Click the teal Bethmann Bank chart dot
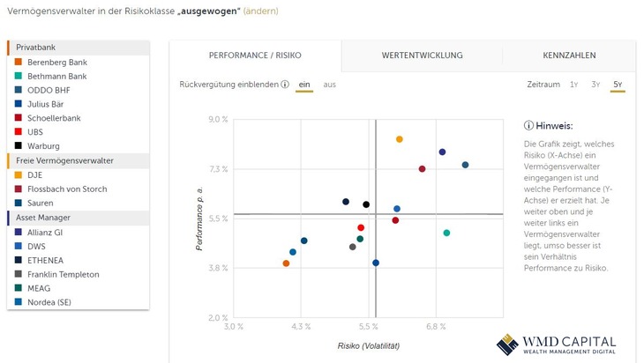The width and height of the screenshot is (644, 363). [x=447, y=233]
